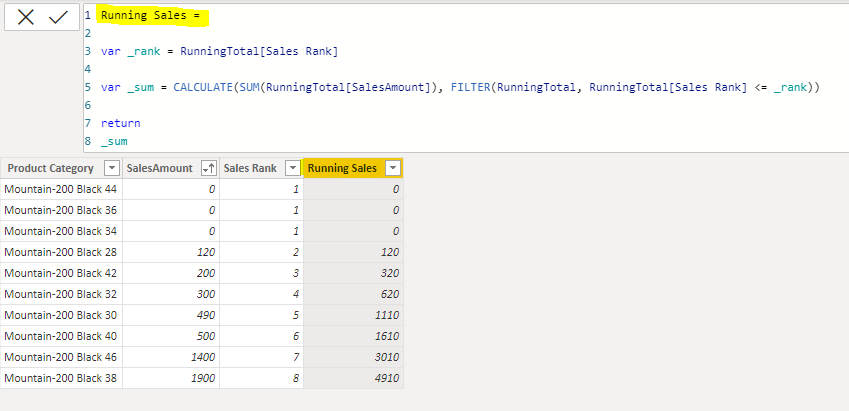
Task: Open the Running Sales column filter dropdown
Action: pyautogui.click(x=394, y=168)
